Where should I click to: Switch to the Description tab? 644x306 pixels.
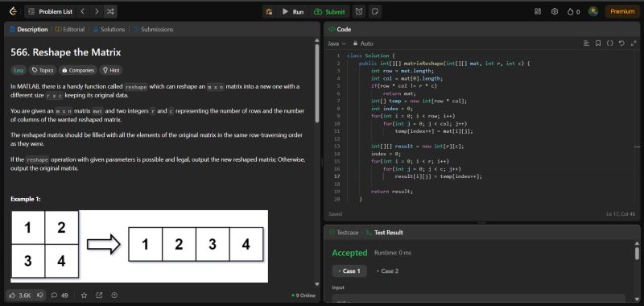[x=28, y=29]
